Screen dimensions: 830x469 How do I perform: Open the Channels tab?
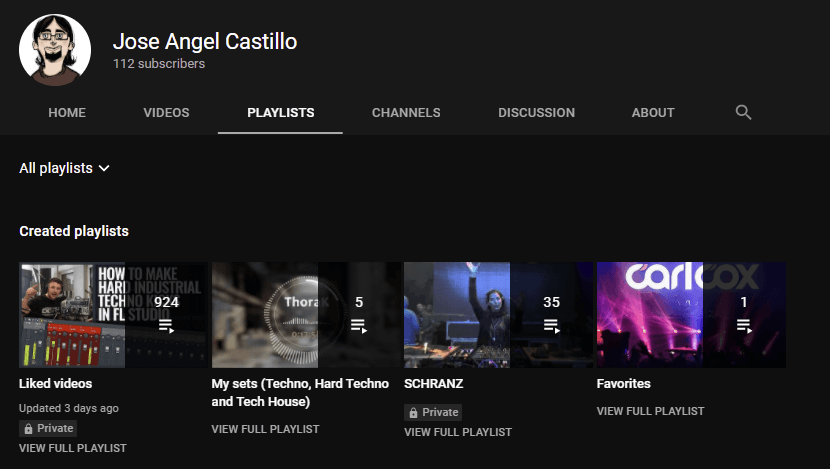tap(406, 113)
